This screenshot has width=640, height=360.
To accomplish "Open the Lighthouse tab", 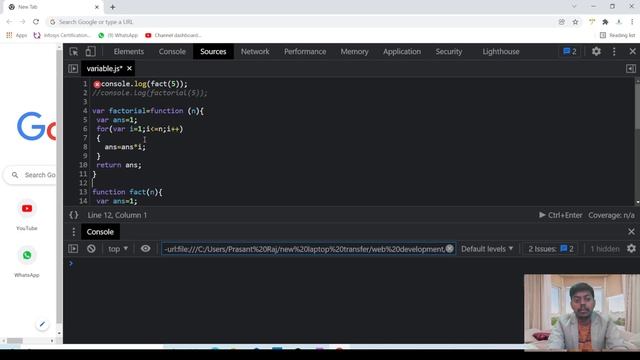I will coord(501,51).
